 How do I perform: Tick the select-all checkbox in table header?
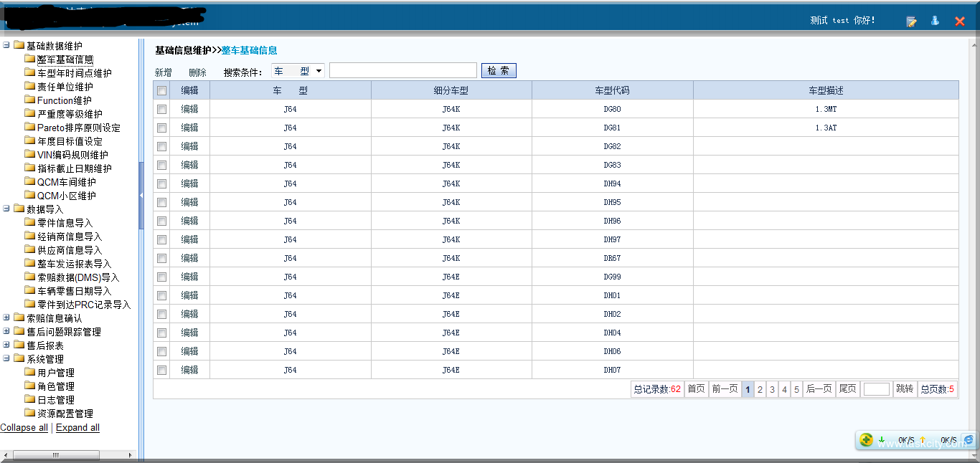[x=162, y=90]
